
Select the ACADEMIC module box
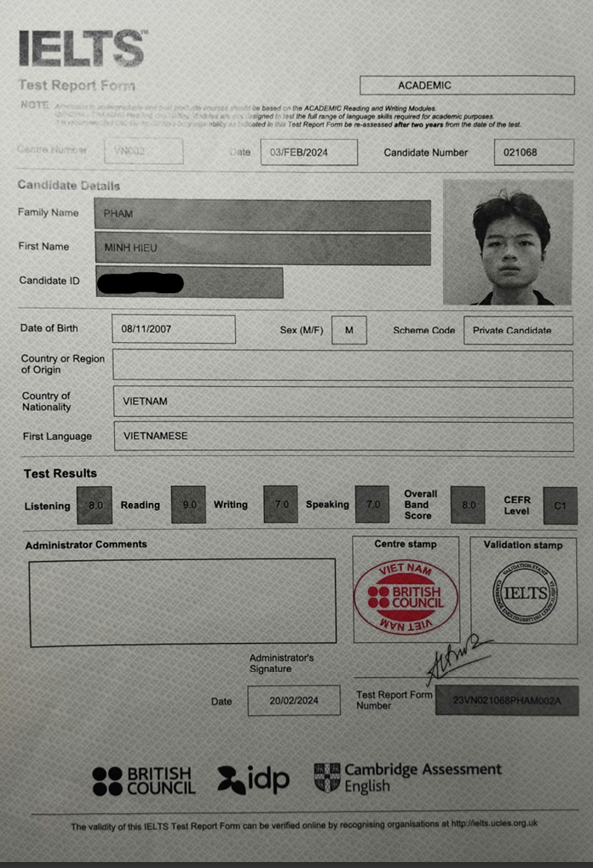[x=467, y=85]
